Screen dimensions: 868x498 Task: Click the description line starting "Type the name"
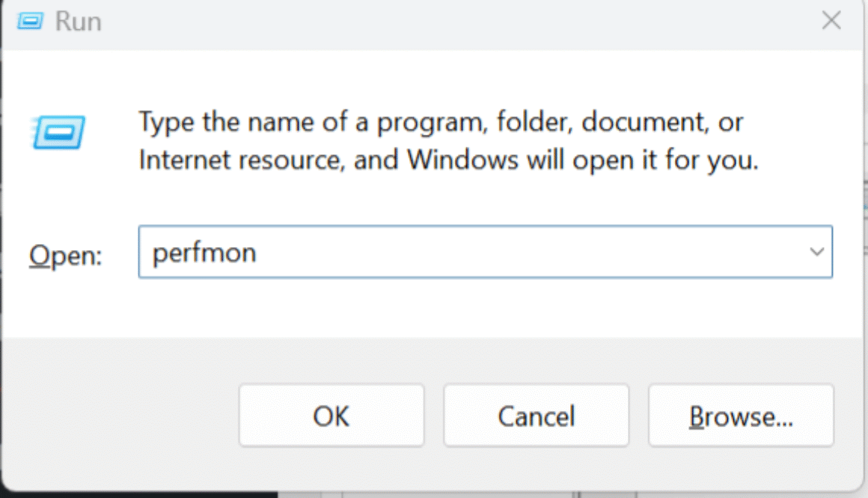coord(441,121)
